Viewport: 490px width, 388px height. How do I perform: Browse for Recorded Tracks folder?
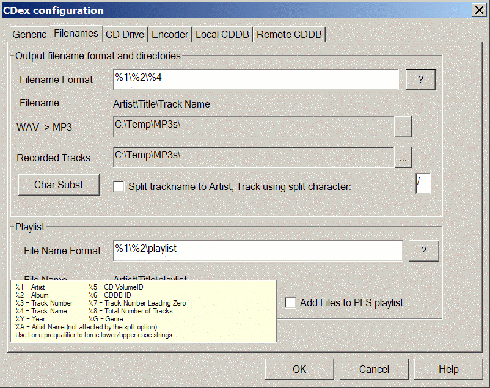click(403, 157)
